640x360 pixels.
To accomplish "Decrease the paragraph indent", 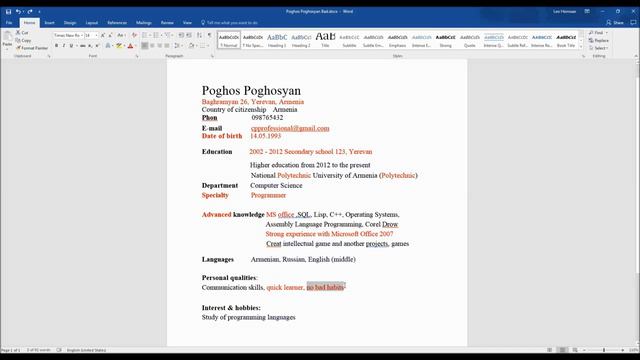I will [x=181, y=36].
